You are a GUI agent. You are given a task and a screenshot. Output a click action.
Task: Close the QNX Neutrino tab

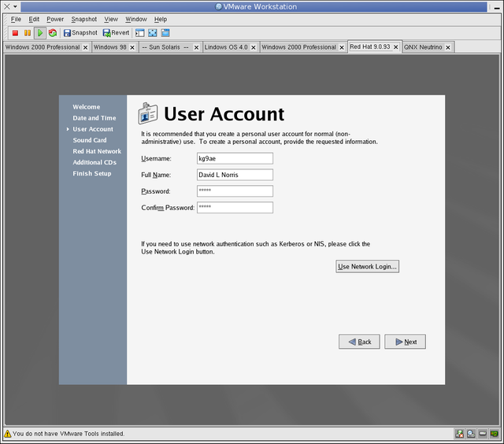448,47
